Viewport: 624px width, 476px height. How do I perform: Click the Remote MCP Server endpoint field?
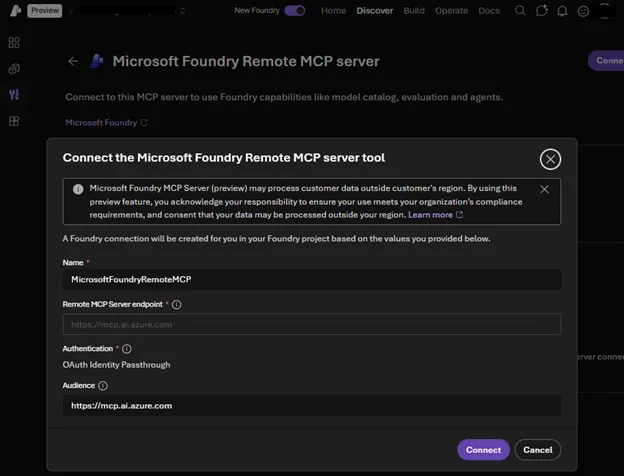click(x=311, y=325)
